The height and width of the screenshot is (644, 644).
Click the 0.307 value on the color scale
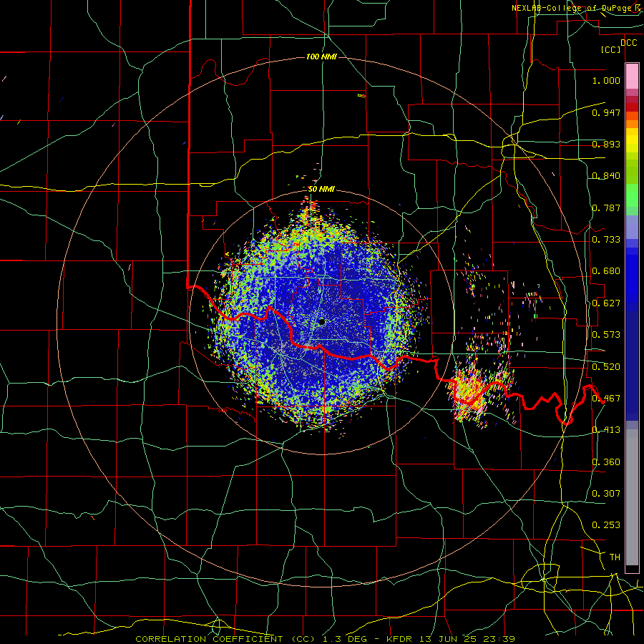pyautogui.click(x=606, y=494)
